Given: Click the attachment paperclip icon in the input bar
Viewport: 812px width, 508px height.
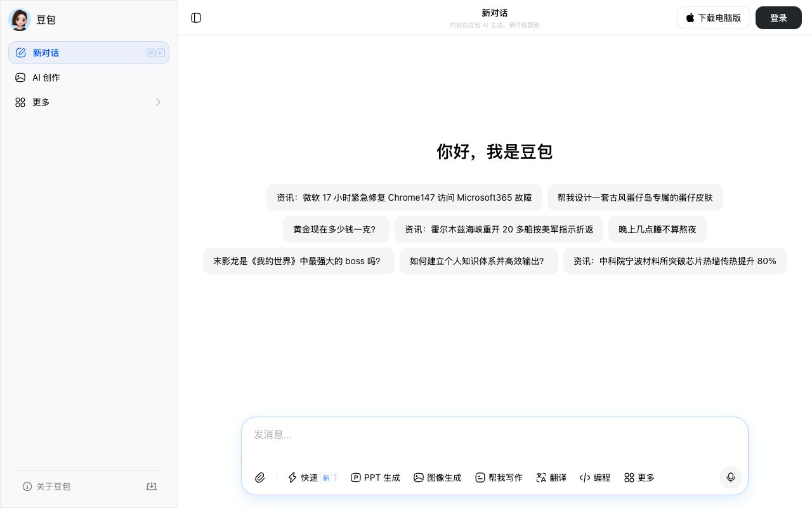Looking at the screenshot, I should point(259,478).
